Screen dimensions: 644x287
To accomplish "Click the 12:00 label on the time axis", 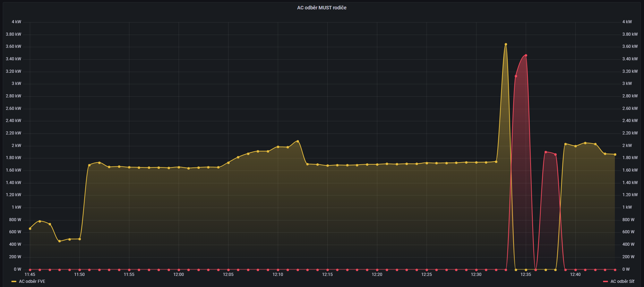I will pyautogui.click(x=179, y=275).
